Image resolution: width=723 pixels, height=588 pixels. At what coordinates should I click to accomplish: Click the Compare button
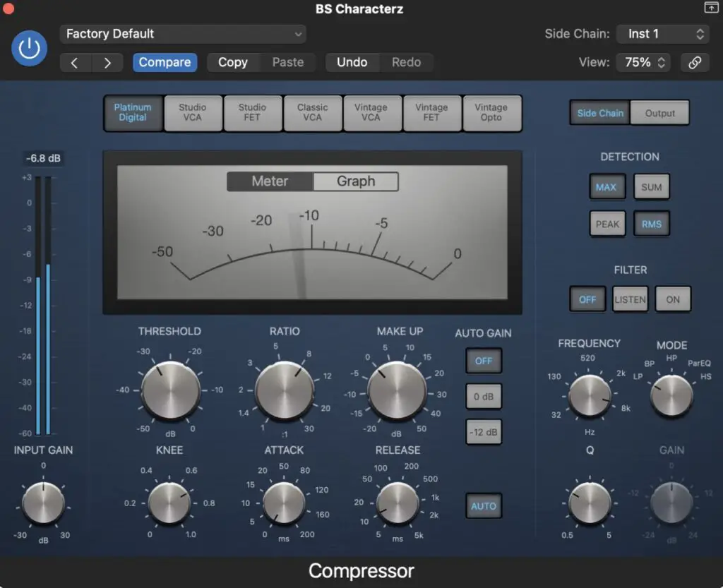pos(165,62)
